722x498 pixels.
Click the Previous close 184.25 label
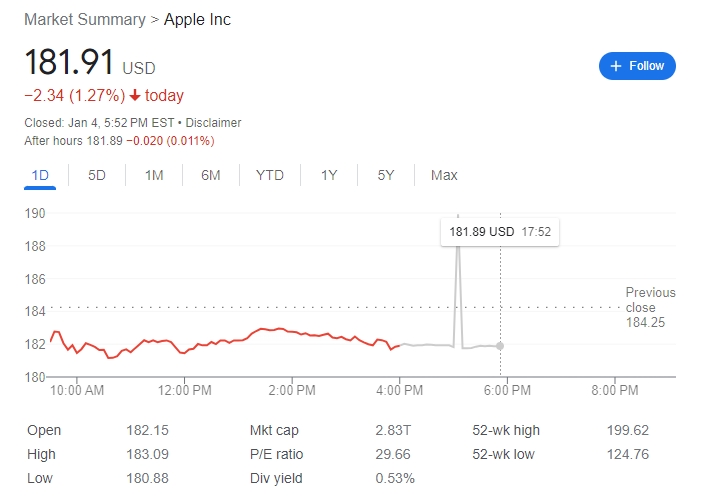pyautogui.click(x=650, y=308)
